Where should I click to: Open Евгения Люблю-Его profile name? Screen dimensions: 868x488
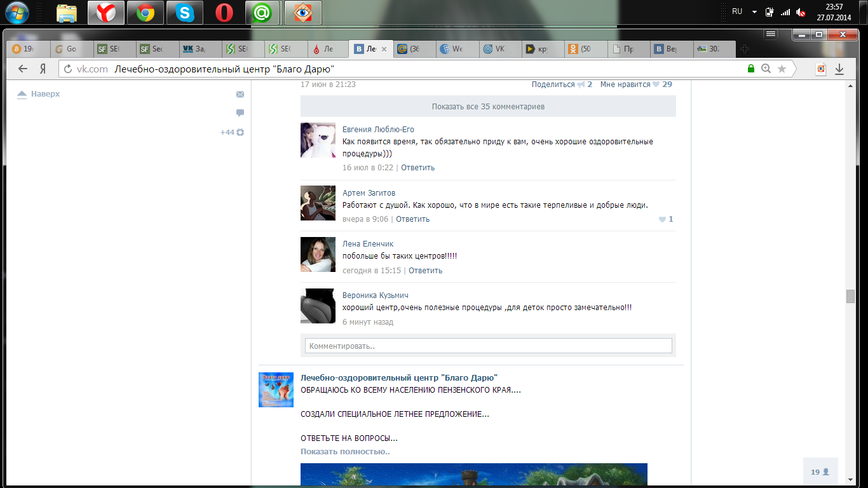tap(378, 130)
